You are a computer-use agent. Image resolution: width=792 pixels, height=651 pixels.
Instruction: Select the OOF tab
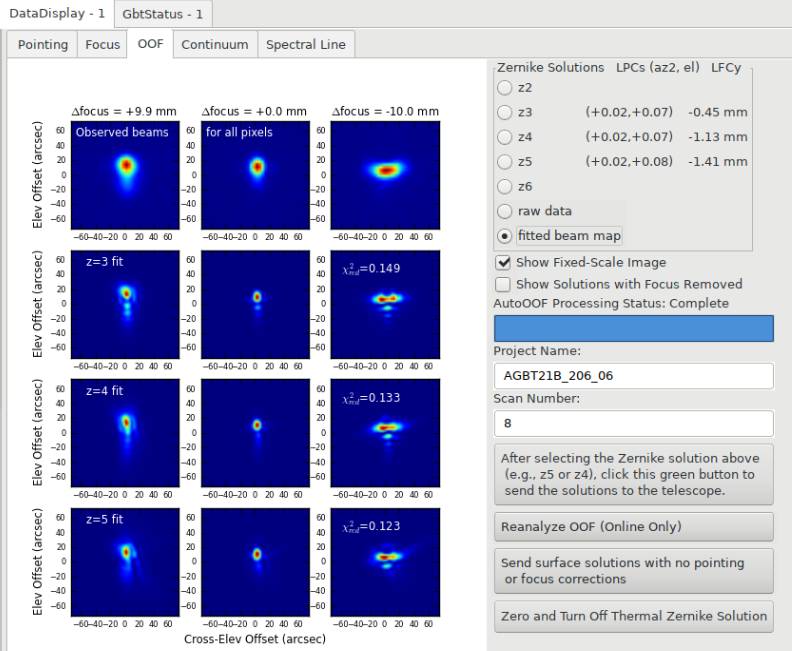click(x=150, y=44)
